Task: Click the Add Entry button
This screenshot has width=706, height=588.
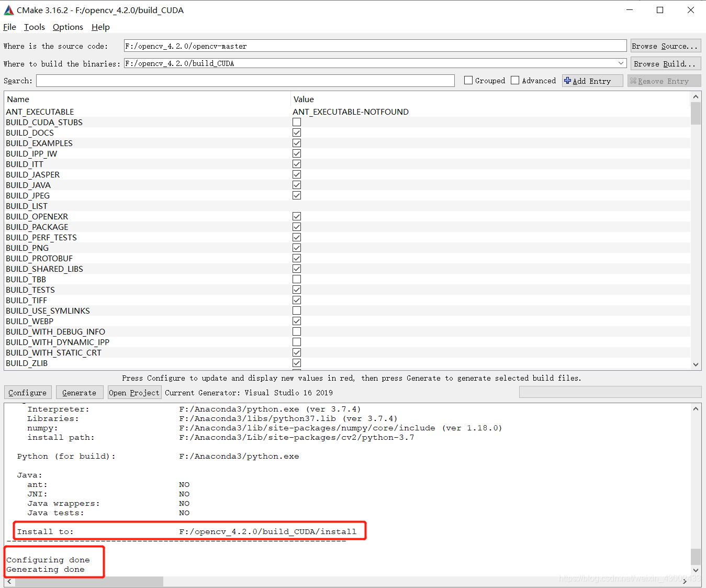Action: (x=592, y=81)
